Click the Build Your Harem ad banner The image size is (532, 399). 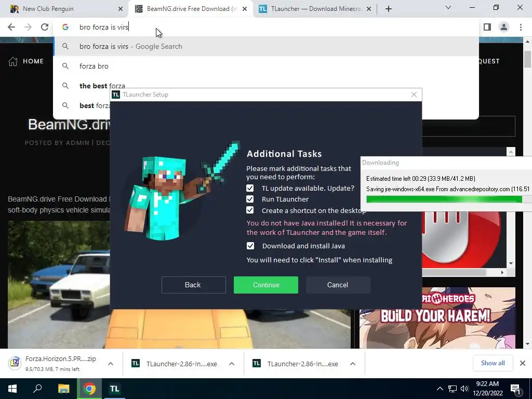click(x=437, y=318)
